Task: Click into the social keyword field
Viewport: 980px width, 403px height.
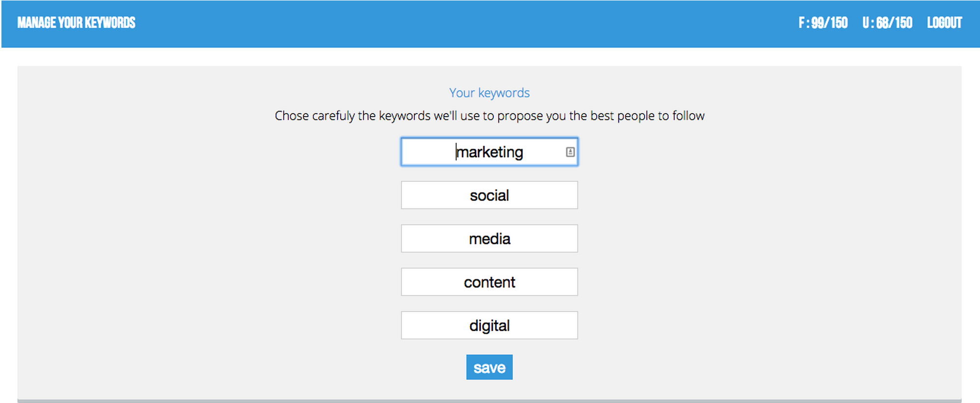Action: tap(489, 195)
